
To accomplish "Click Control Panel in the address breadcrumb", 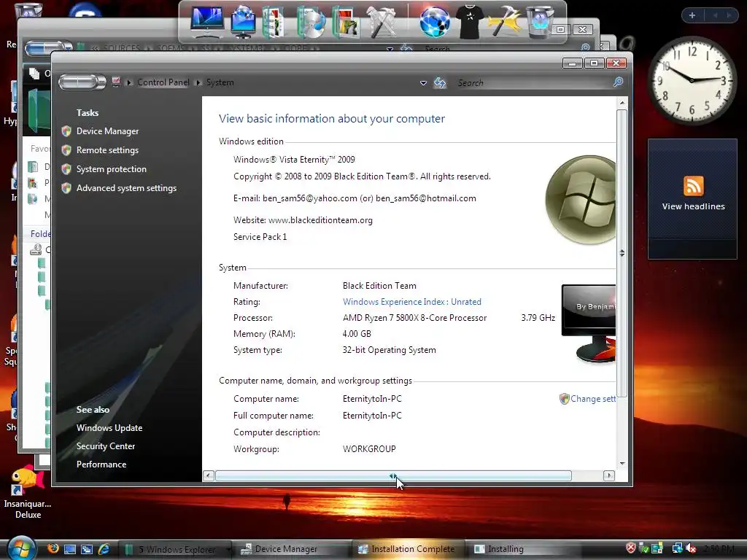I will click(x=163, y=82).
